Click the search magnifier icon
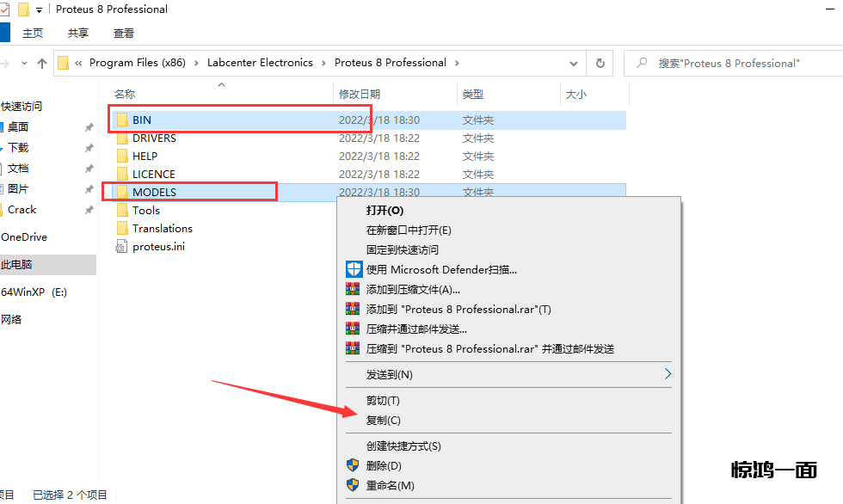 point(642,63)
